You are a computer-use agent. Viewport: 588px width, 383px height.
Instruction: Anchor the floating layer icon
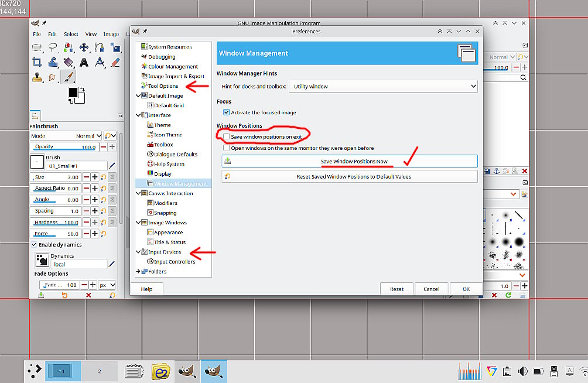[497, 171]
